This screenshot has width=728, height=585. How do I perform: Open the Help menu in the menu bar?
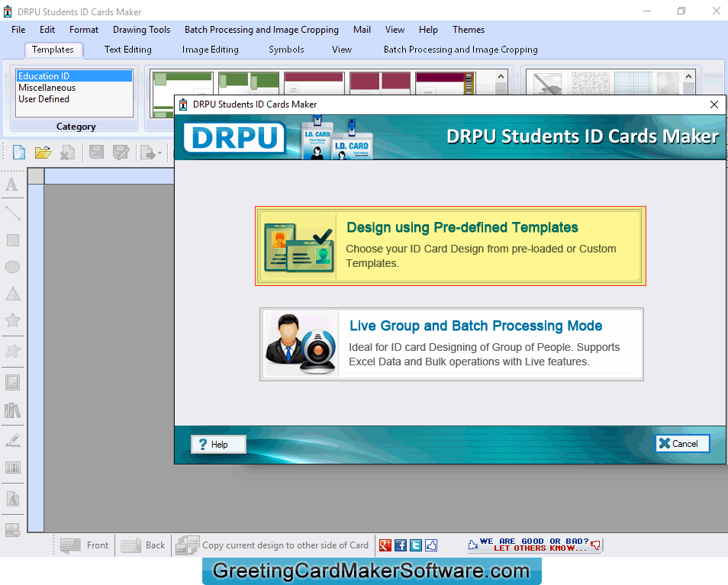428,30
